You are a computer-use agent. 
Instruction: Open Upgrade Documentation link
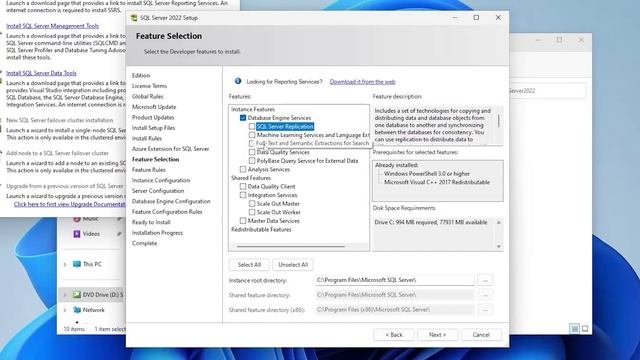click(x=69, y=204)
